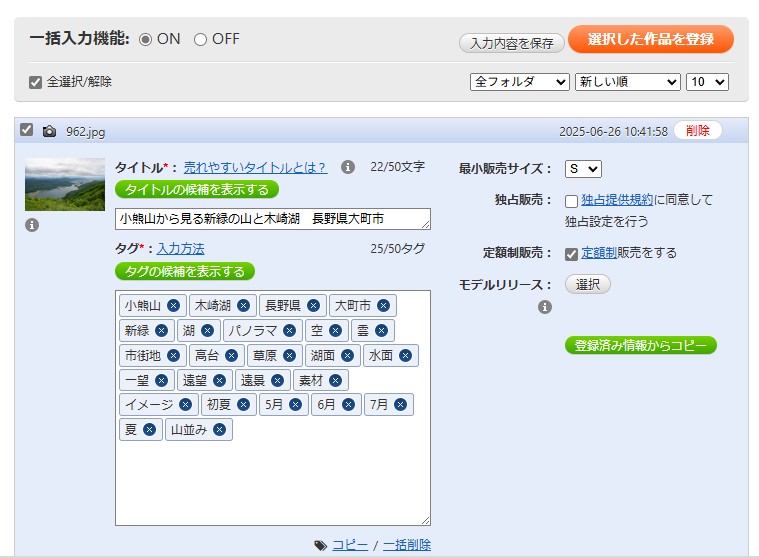
Task: Remove the 6月 tag
Action: tap(349, 405)
